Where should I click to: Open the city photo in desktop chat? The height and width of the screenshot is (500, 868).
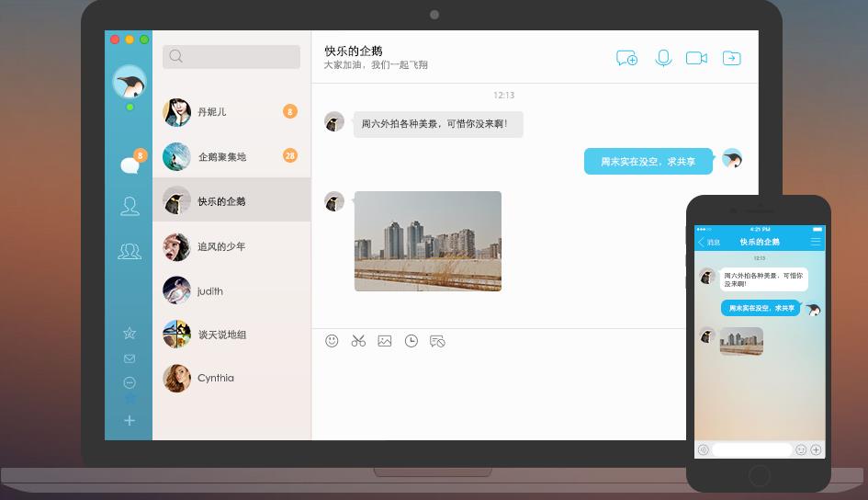[x=428, y=241]
